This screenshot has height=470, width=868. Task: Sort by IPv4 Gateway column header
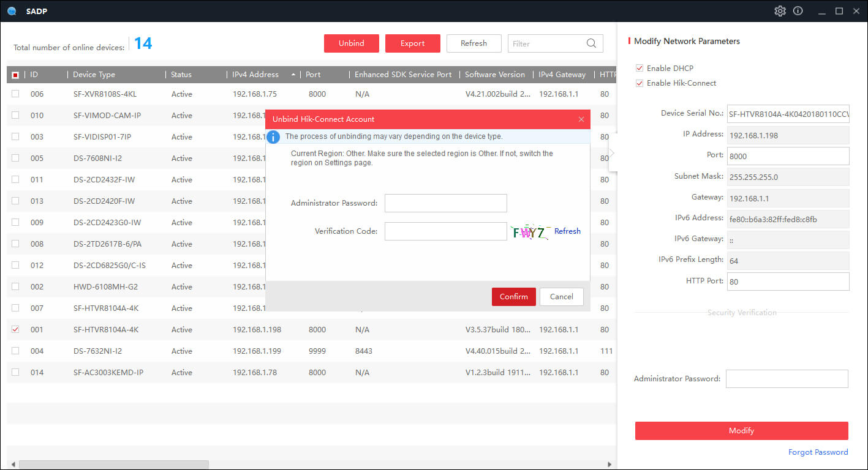pyautogui.click(x=563, y=75)
